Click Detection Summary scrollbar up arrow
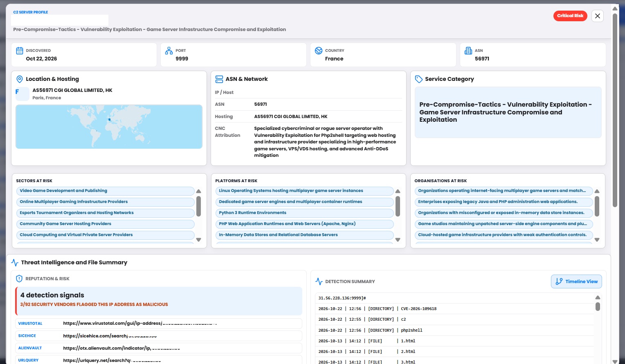The image size is (625, 364). point(598,298)
